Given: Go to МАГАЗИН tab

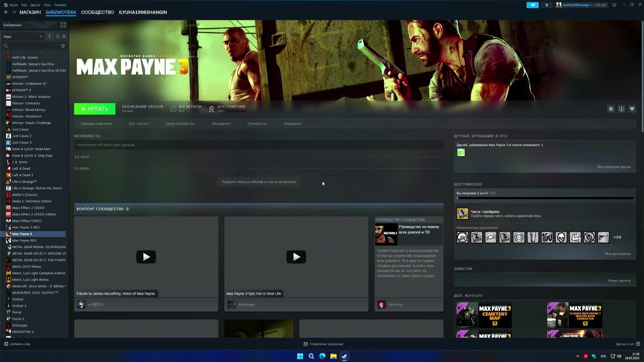Looking at the screenshot, I should tap(30, 12).
